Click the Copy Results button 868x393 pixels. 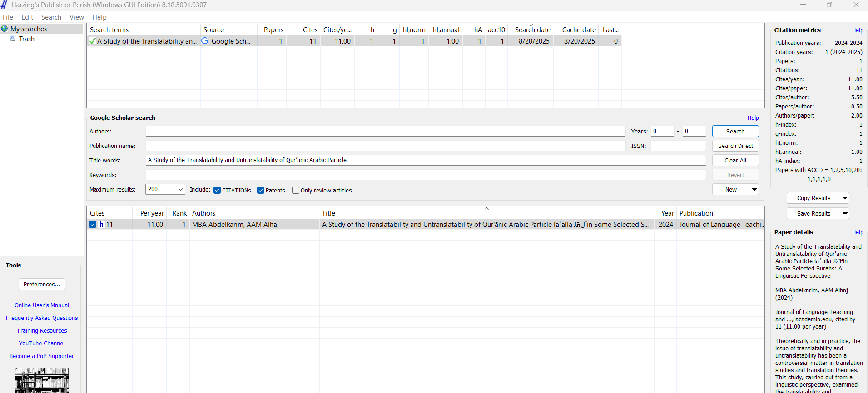[x=813, y=198]
